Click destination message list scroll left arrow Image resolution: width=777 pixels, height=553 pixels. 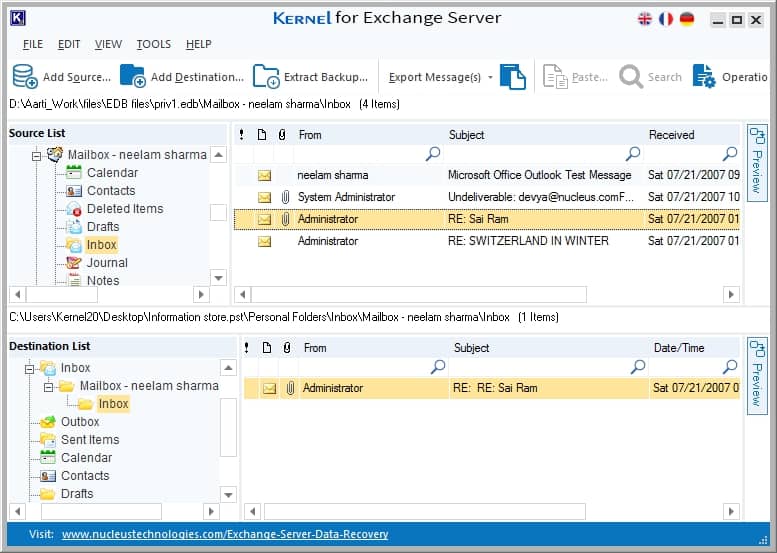pyautogui.click(x=252, y=511)
